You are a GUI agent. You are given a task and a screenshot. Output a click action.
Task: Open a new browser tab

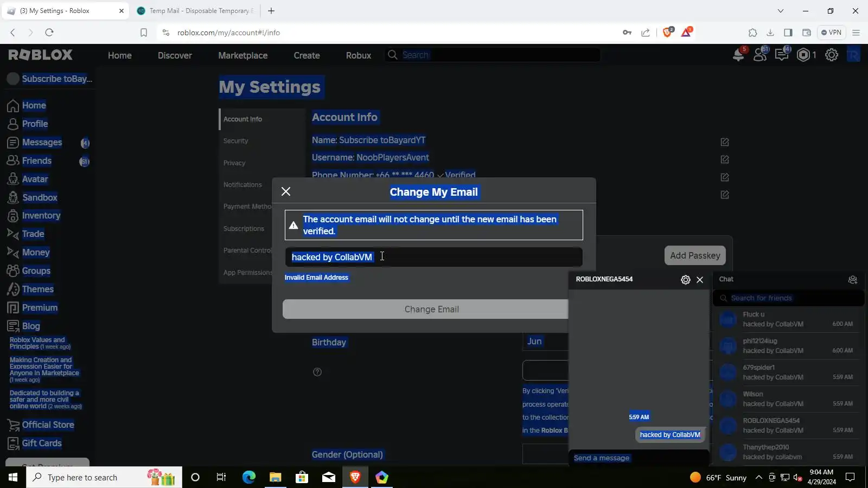(271, 11)
